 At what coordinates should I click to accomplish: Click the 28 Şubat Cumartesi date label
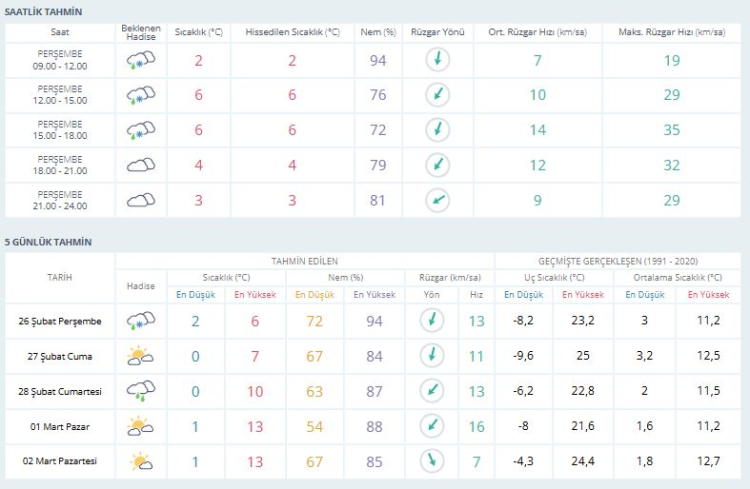pyautogui.click(x=60, y=391)
